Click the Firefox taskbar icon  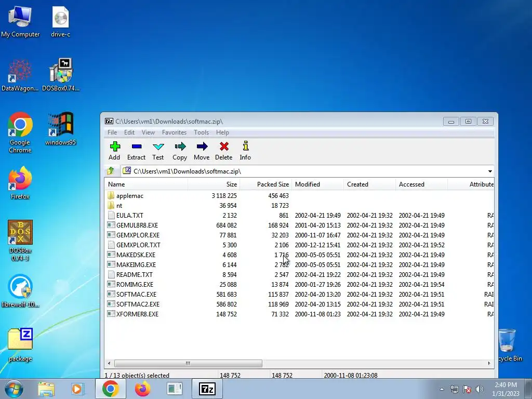tap(142, 389)
